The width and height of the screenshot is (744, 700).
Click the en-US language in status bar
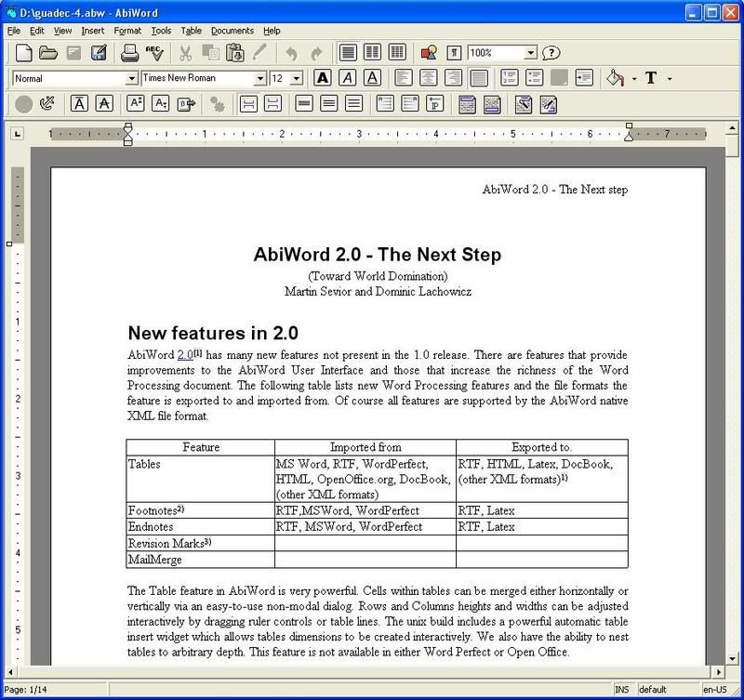(714, 690)
